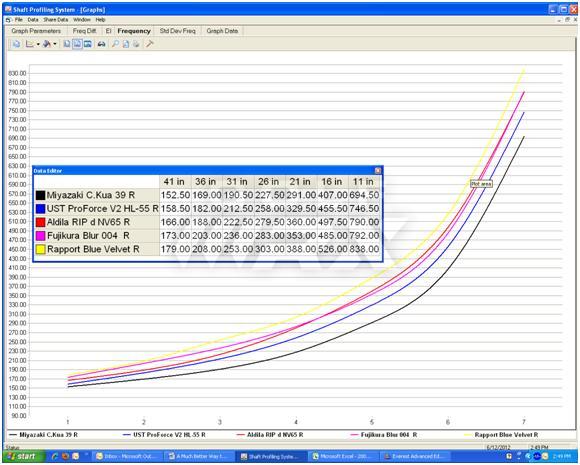Select the Fujikura Blur 004 R row label
The height and width of the screenshot is (465, 580).
pos(88,236)
